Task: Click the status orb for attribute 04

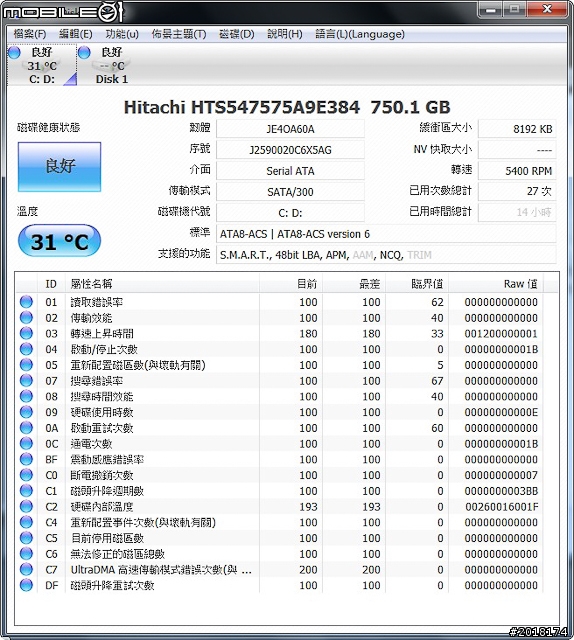Action: click(26, 349)
